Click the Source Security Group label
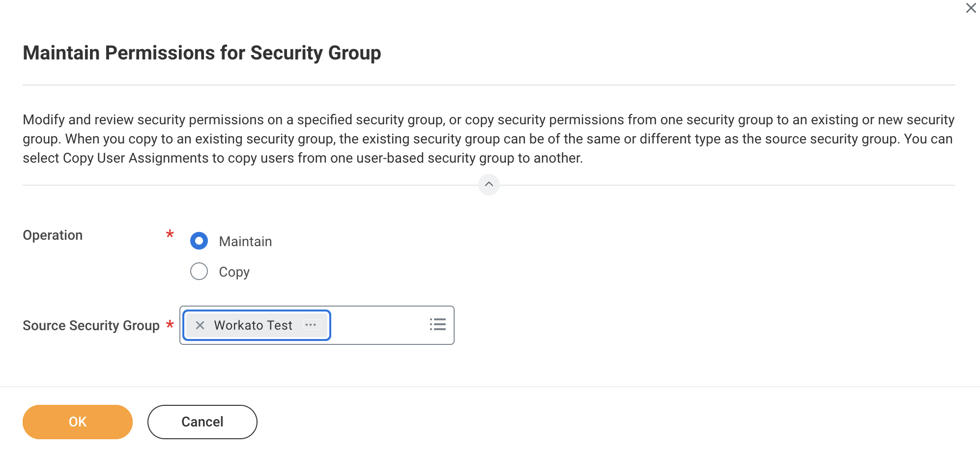The width and height of the screenshot is (980, 452). [90, 325]
